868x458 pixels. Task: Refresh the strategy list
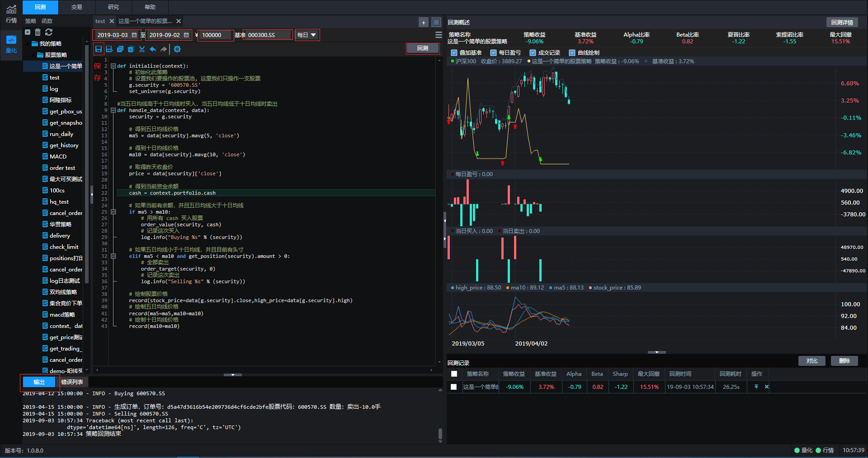(x=49, y=32)
